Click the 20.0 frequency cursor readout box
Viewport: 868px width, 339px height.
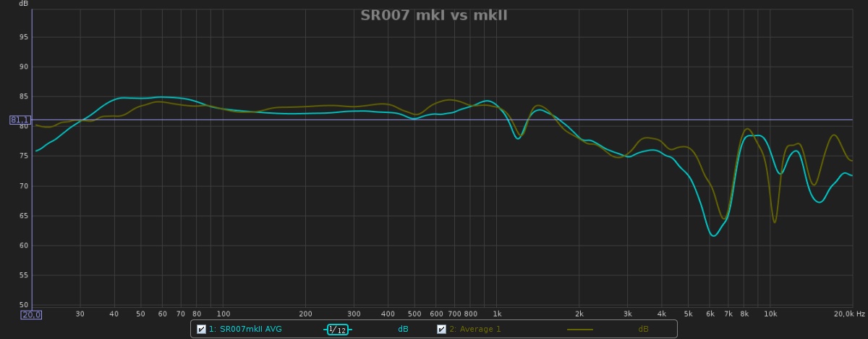[31, 314]
